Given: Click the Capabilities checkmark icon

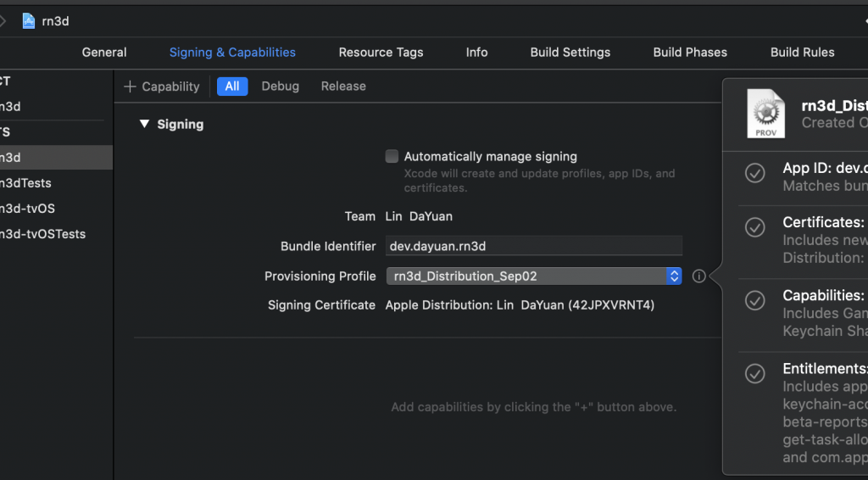Looking at the screenshot, I should 754,301.
